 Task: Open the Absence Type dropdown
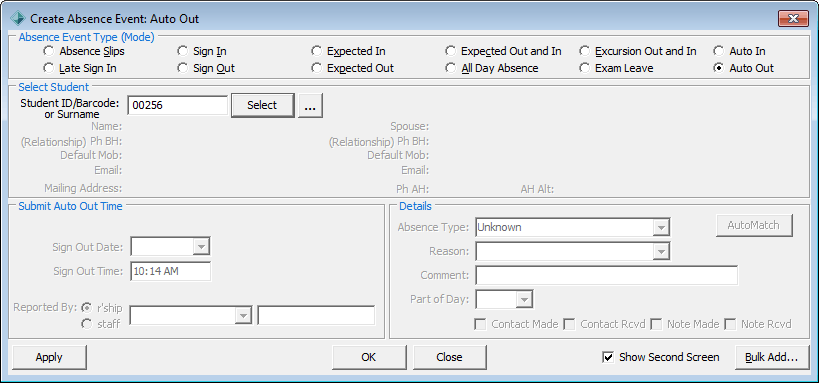pyautogui.click(x=661, y=227)
